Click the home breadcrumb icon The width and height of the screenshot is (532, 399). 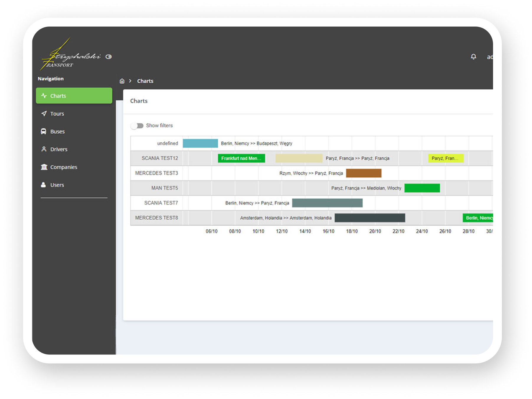coord(122,81)
